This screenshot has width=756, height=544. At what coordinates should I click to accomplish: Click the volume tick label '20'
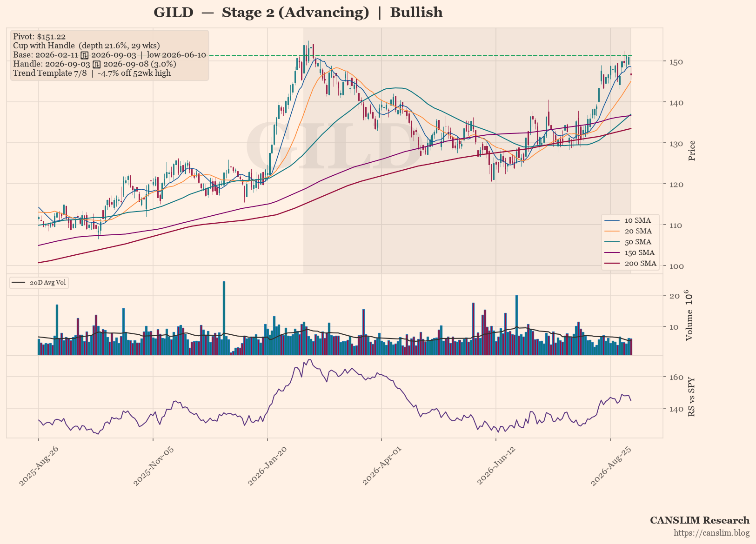click(674, 296)
